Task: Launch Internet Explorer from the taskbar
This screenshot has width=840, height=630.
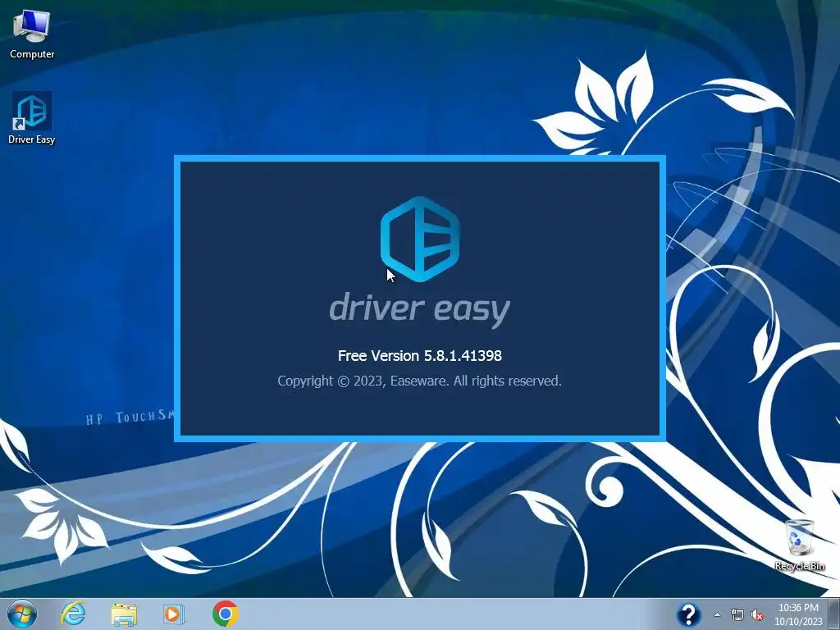Action: point(73,614)
